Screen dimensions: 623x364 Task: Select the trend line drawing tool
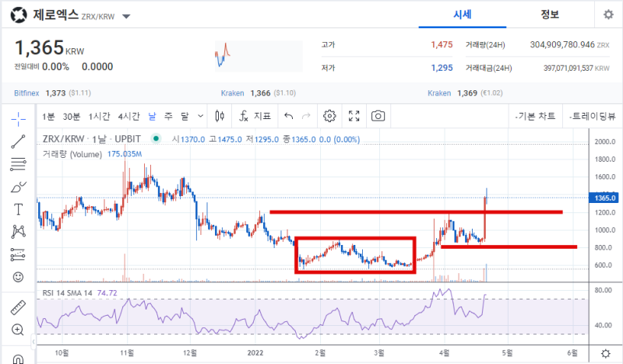point(18,142)
